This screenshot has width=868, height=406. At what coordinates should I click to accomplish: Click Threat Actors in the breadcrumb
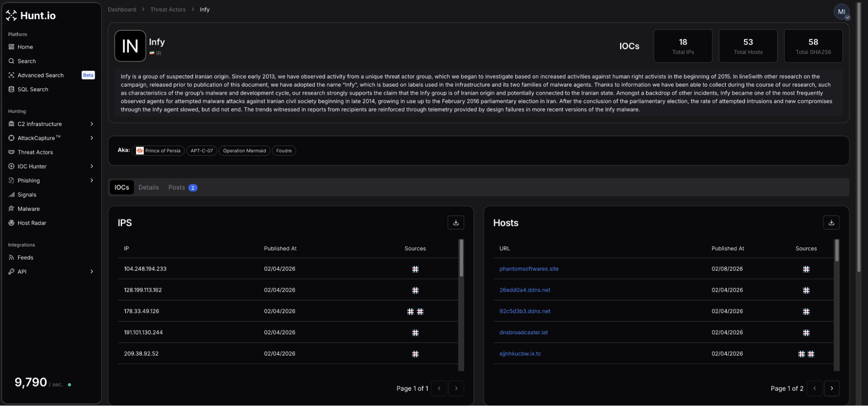[168, 10]
